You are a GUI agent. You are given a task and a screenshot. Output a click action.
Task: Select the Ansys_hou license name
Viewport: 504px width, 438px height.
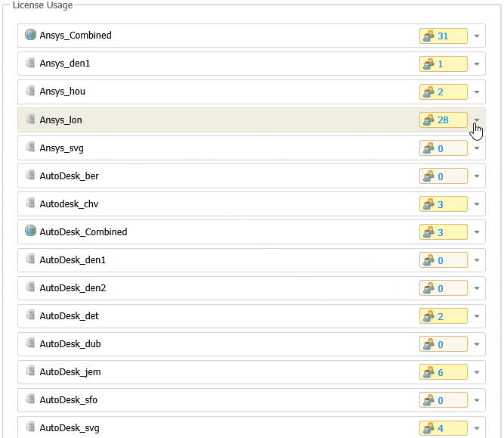coord(63,92)
